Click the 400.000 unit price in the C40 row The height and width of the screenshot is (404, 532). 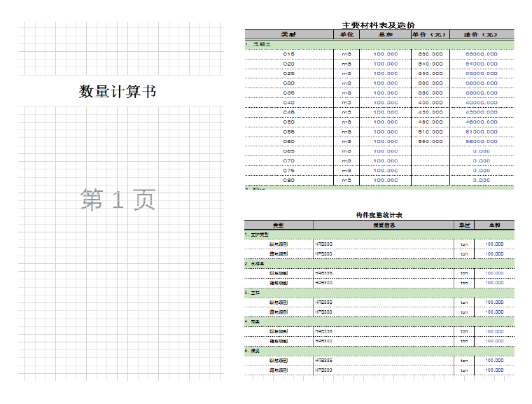tap(430, 103)
